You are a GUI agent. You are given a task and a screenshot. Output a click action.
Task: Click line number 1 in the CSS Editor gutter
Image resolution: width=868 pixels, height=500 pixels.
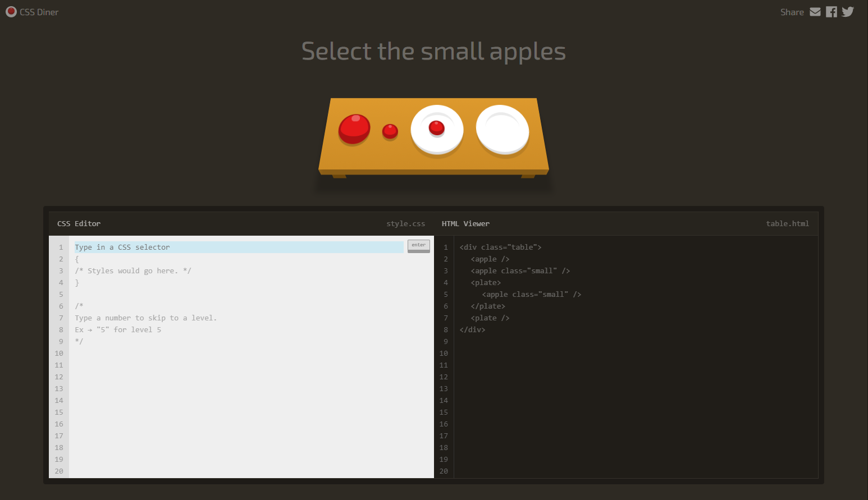60,247
